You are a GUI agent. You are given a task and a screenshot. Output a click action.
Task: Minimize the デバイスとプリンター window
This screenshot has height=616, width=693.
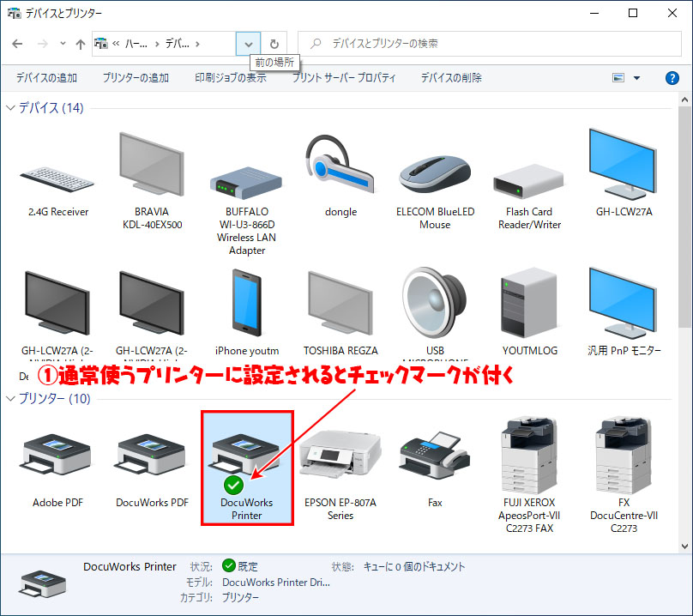594,13
